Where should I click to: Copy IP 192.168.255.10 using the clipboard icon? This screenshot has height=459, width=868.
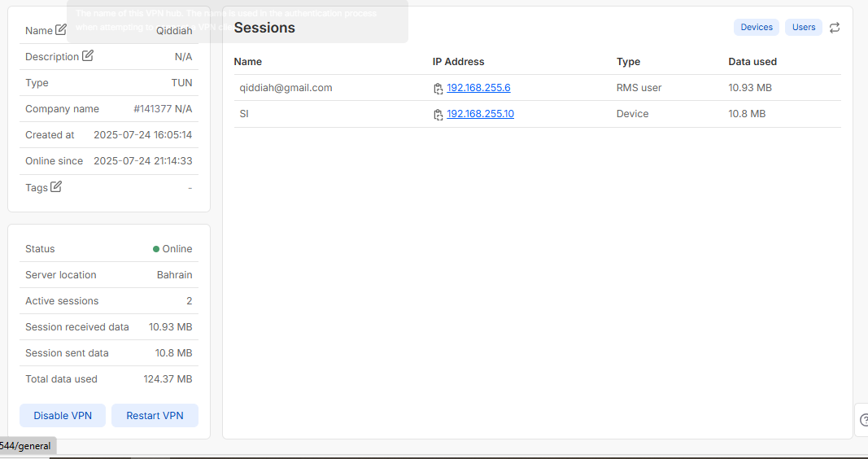point(438,115)
